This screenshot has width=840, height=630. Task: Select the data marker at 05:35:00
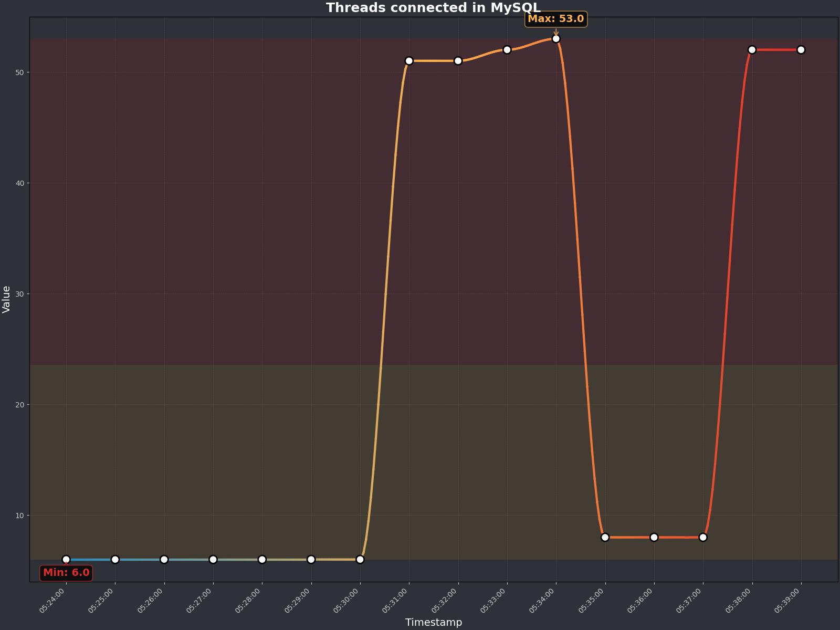click(605, 537)
